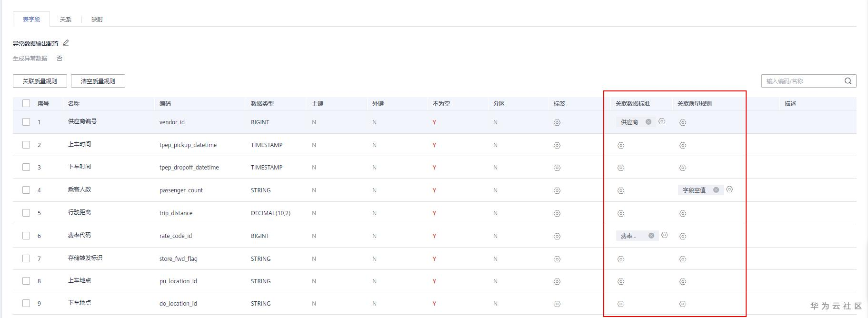The height and width of the screenshot is (318, 868).
Task: Open tag settings for vendor_id row
Action: click(557, 122)
